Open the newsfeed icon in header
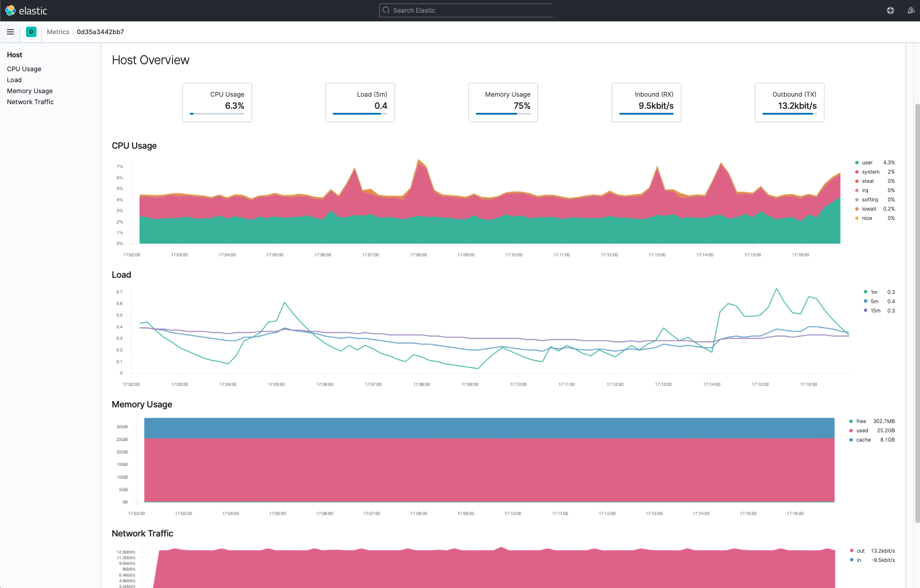Image resolution: width=920 pixels, height=588 pixels. (x=911, y=10)
